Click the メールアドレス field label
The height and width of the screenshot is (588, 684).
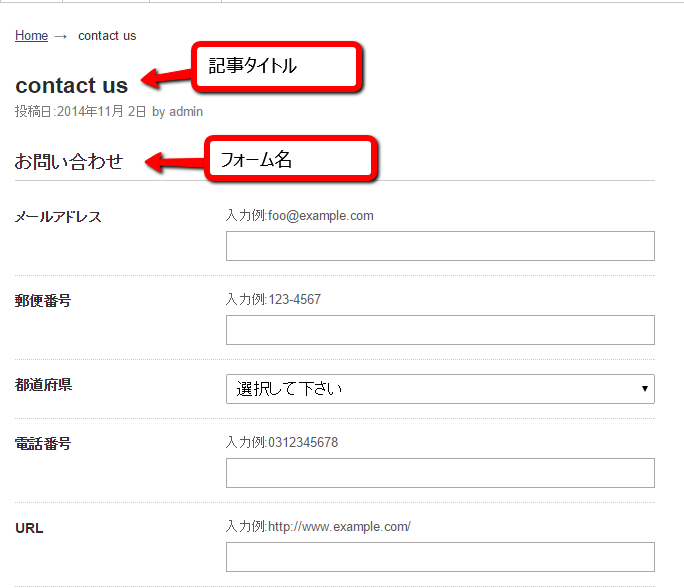click(x=58, y=217)
